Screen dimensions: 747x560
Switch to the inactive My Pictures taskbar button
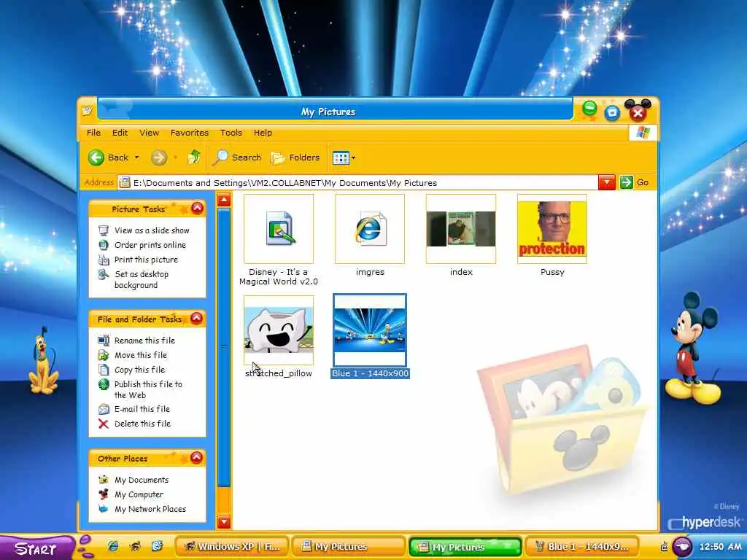coord(348,547)
